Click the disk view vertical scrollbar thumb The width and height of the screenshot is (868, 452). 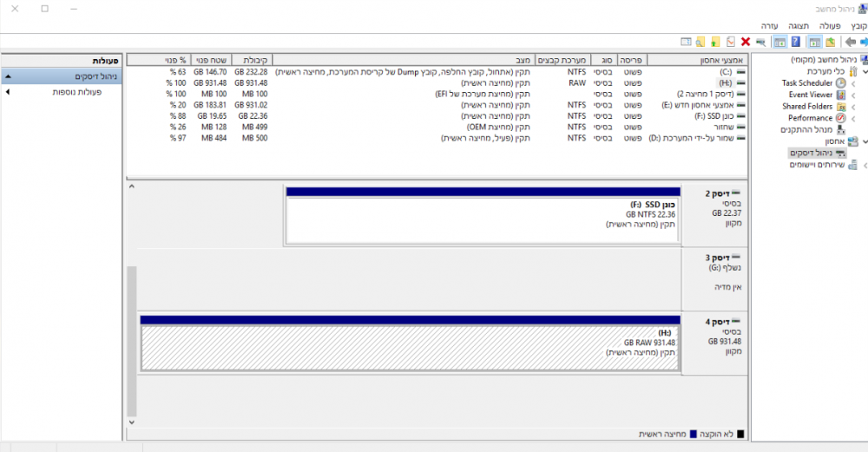point(132,341)
